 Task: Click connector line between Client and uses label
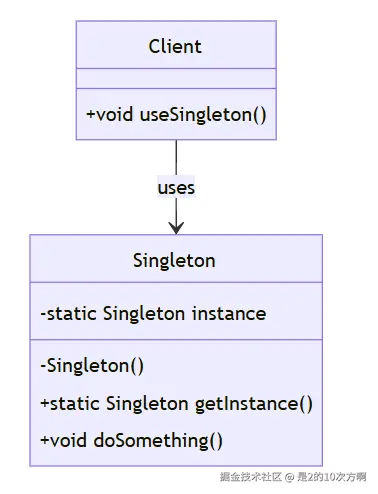[x=176, y=158]
